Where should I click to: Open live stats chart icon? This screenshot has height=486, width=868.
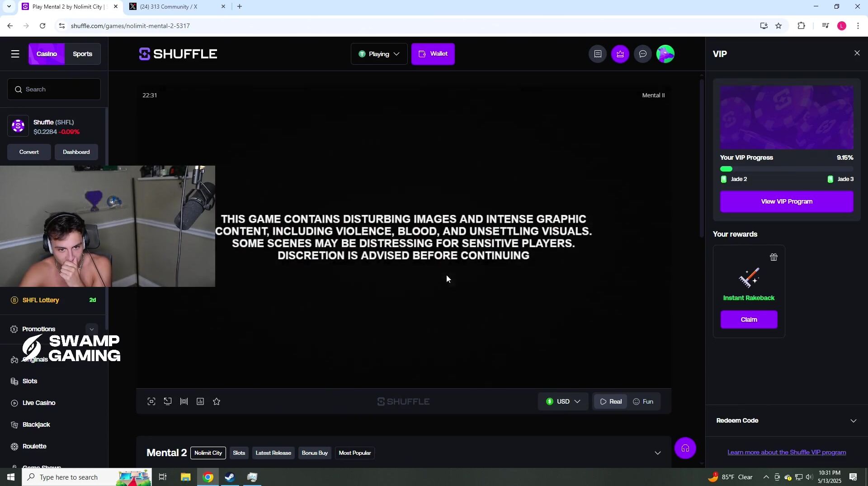(200, 402)
